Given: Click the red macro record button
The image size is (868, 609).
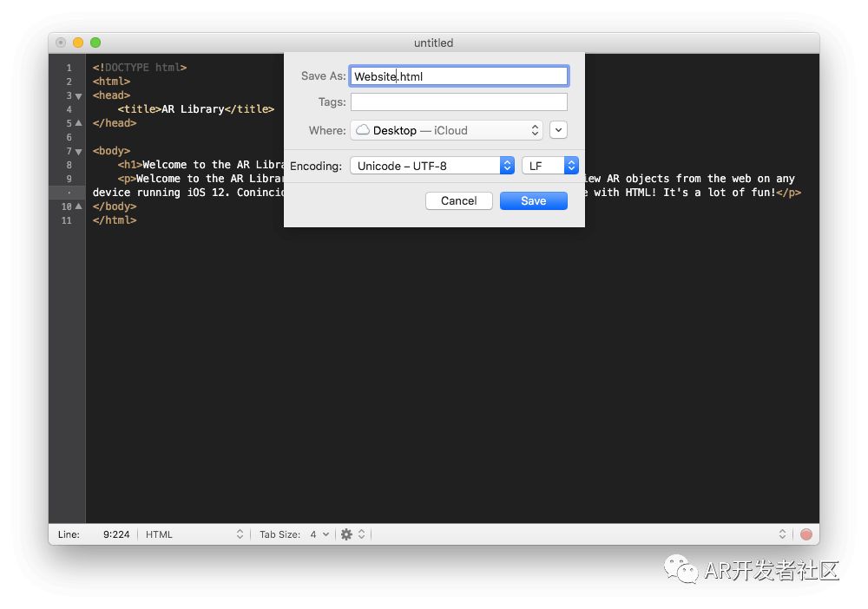Looking at the screenshot, I should coord(806,534).
